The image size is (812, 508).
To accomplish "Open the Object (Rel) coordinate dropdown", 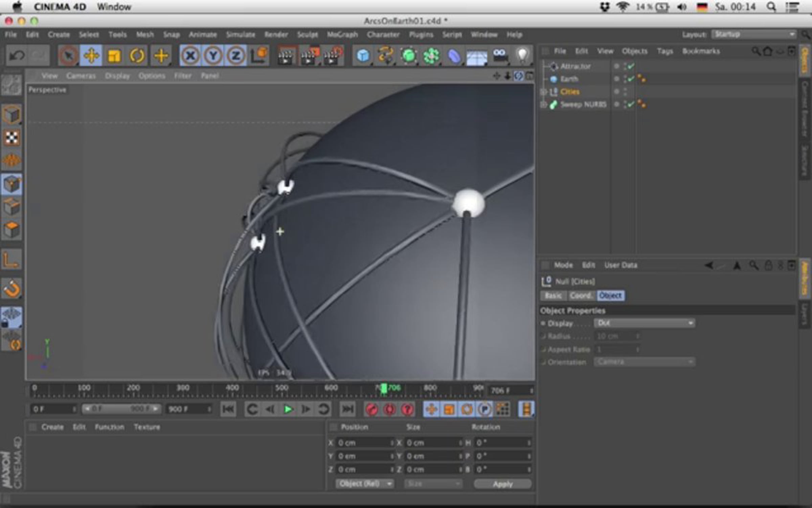I will (x=364, y=484).
